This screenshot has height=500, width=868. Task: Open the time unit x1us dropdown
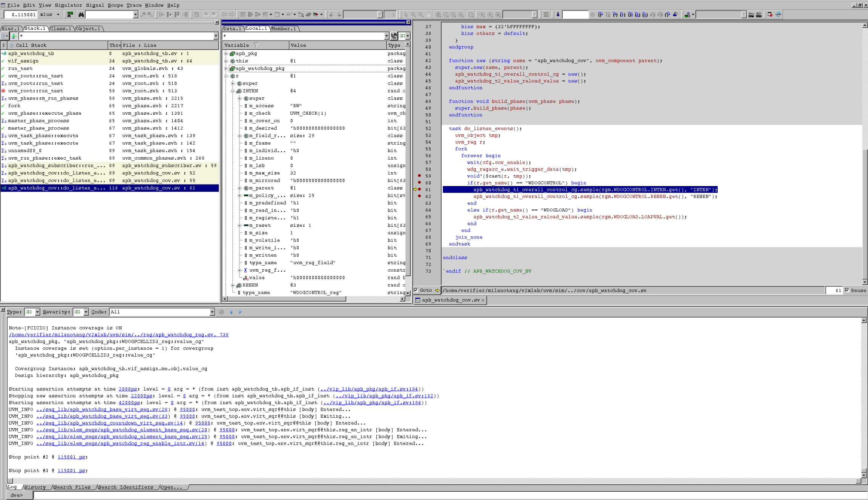(x=58, y=15)
